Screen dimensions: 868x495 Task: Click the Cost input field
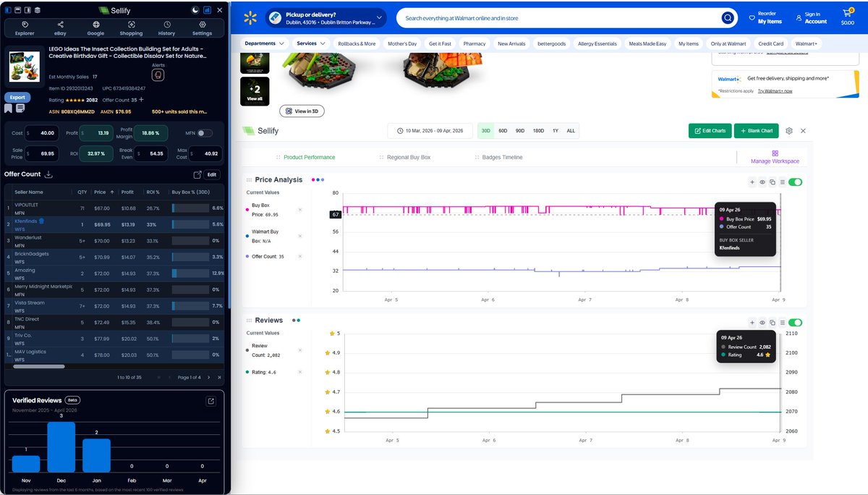43,133
